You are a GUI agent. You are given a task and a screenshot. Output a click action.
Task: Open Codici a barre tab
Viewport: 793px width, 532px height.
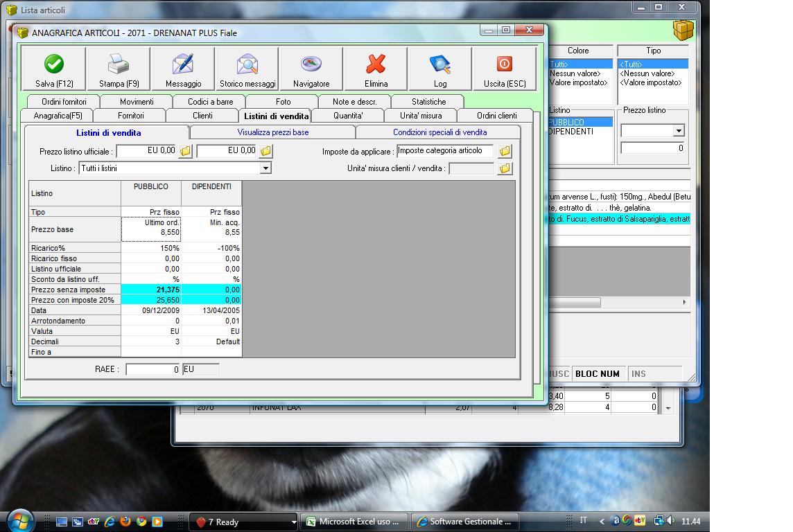tap(211, 102)
